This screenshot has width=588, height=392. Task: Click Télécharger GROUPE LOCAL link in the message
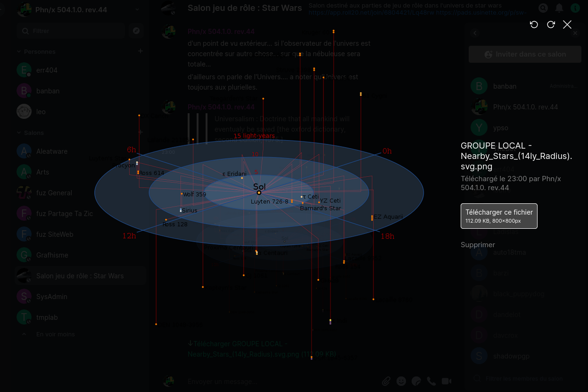pyautogui.click(x=262, y=349)
